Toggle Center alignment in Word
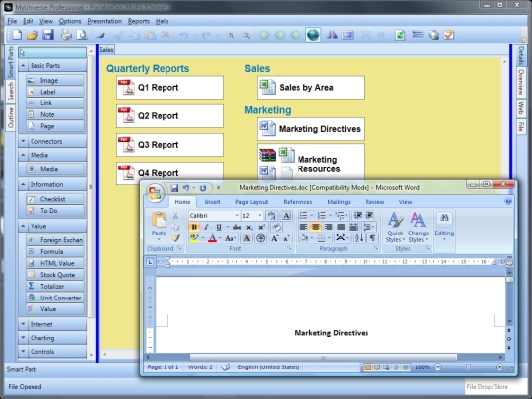 point(316,227)
